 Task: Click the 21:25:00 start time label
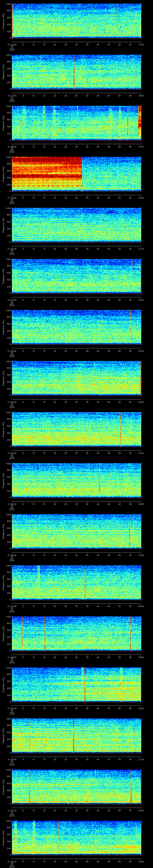click(12, 504)
